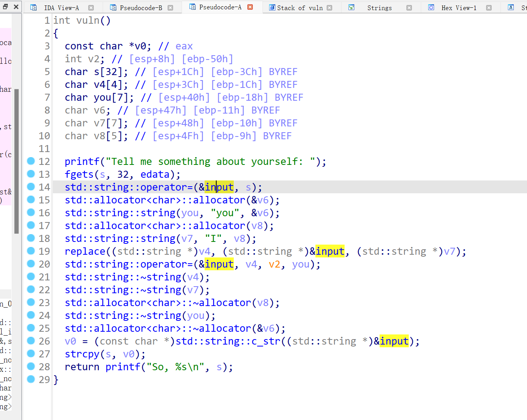The width and height of the screenshot is (527, 420).
Task: Toggle breakpoint dot on line 12
Action: click(31, 161)
